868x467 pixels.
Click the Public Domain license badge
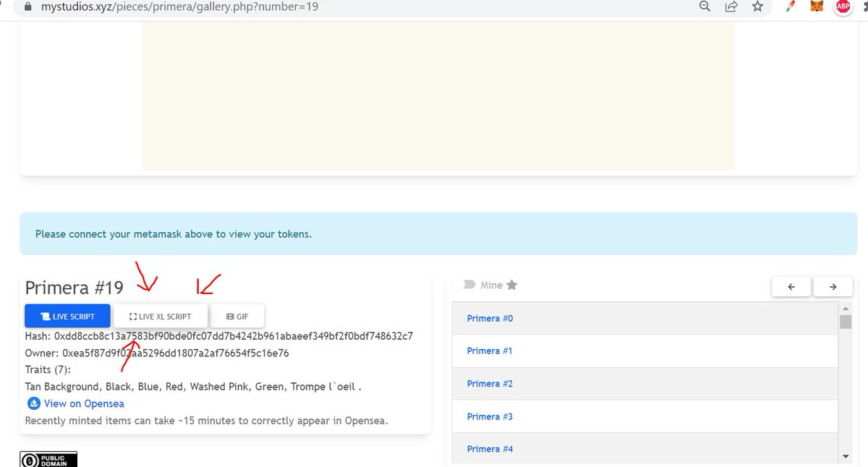[x=48, y=459]
